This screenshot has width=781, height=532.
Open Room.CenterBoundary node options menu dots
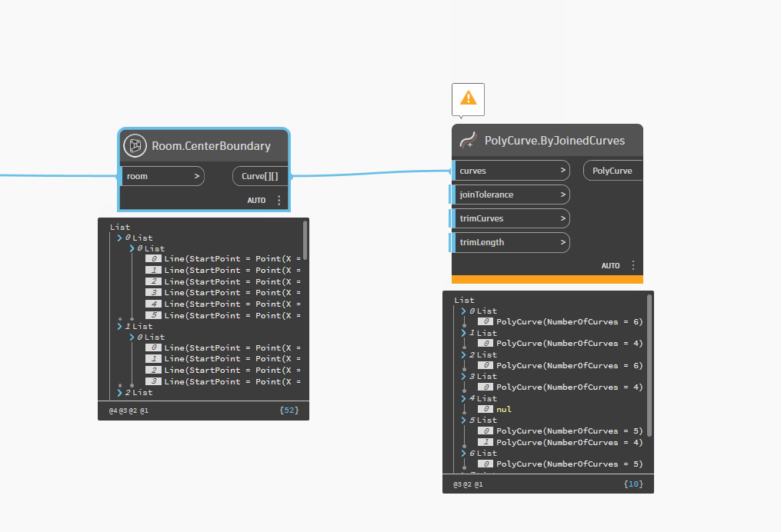click(279, 200)
